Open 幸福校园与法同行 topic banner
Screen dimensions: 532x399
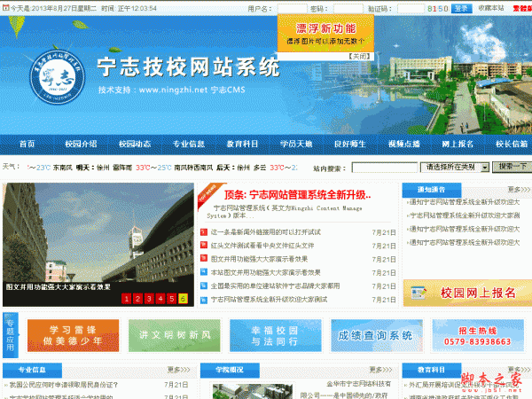coord(275,335)
